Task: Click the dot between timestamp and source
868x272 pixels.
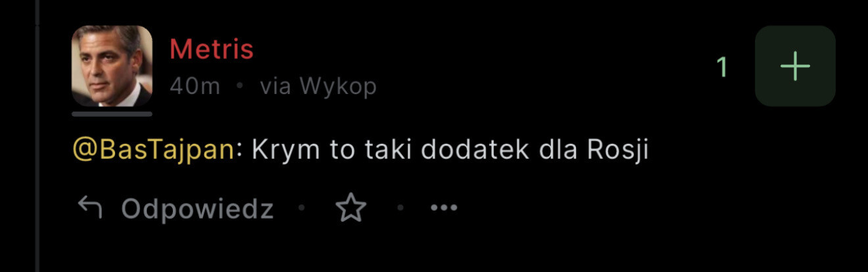Action: (240, 86)
